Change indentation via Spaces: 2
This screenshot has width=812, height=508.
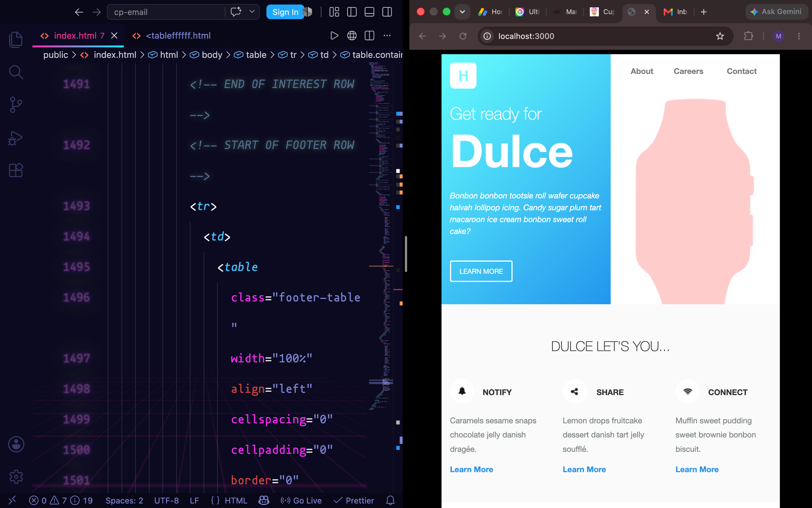point(124,501)
